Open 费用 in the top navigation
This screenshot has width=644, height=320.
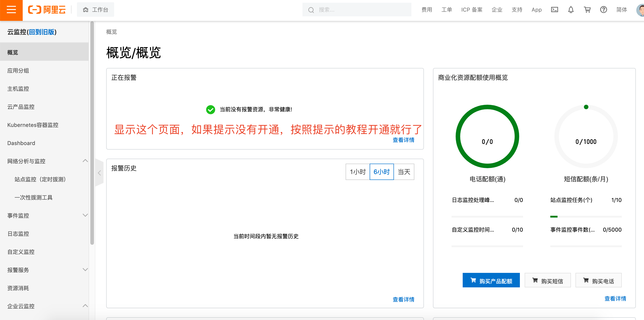pos(427,10)
